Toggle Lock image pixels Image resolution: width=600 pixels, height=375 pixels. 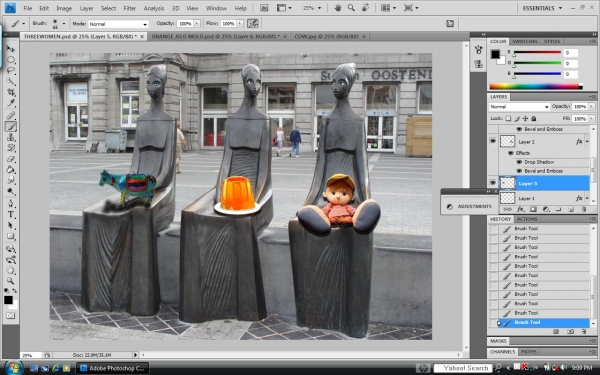517,119
